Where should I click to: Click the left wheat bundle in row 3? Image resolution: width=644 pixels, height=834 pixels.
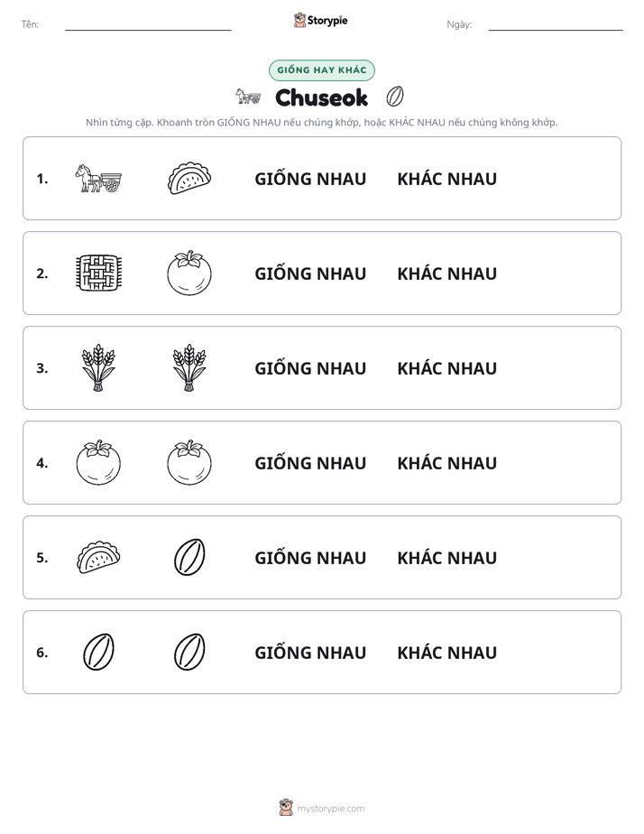pos(98,367)
